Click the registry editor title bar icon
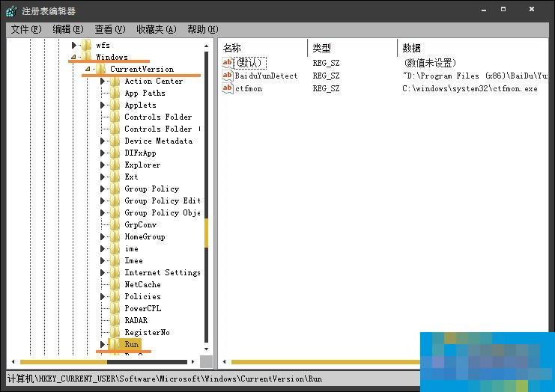555x392 pixels. 11,11
